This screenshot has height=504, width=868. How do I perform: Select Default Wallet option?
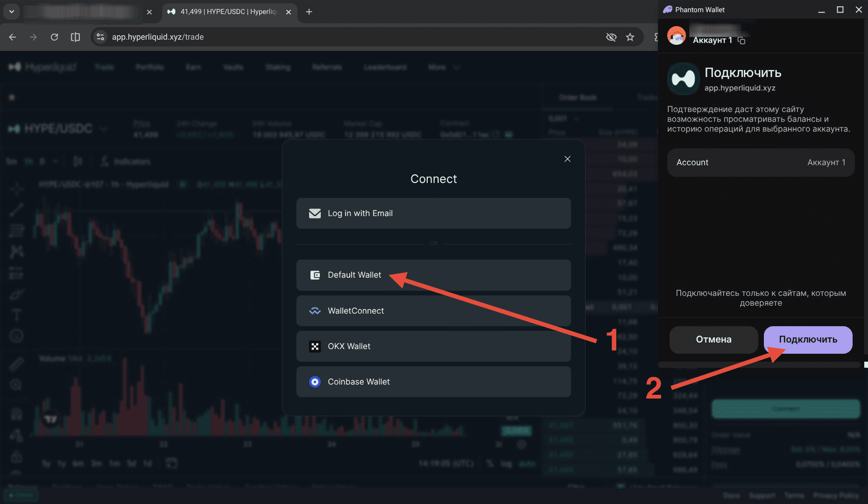(x=433, y=275)
